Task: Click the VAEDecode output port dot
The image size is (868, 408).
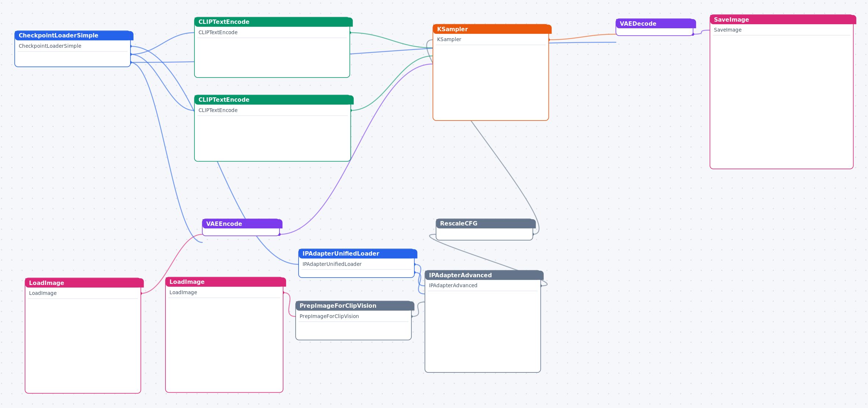Action: tap(693, 34)
